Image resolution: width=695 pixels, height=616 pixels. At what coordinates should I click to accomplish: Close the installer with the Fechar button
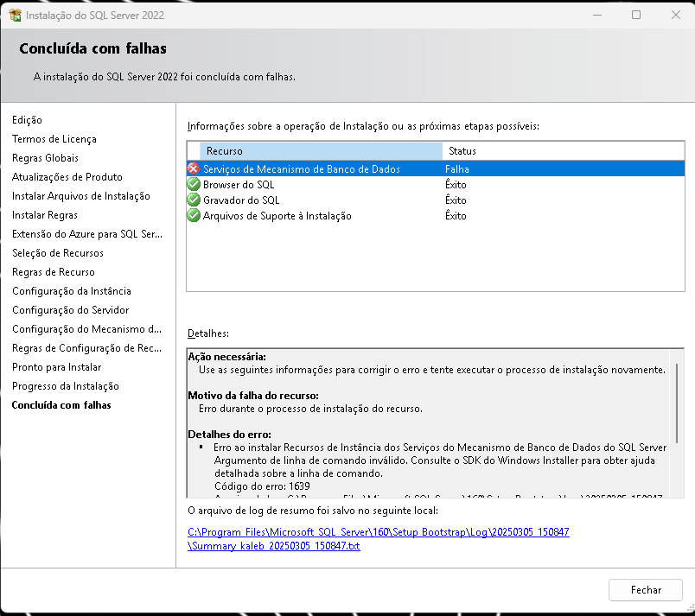pyautogui.click(x=645, y=590)
